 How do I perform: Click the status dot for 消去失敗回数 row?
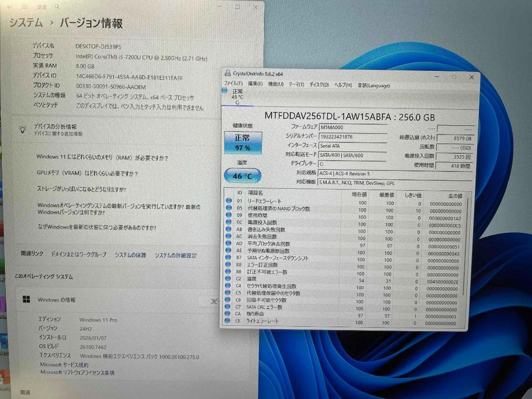tap(229, 236)
